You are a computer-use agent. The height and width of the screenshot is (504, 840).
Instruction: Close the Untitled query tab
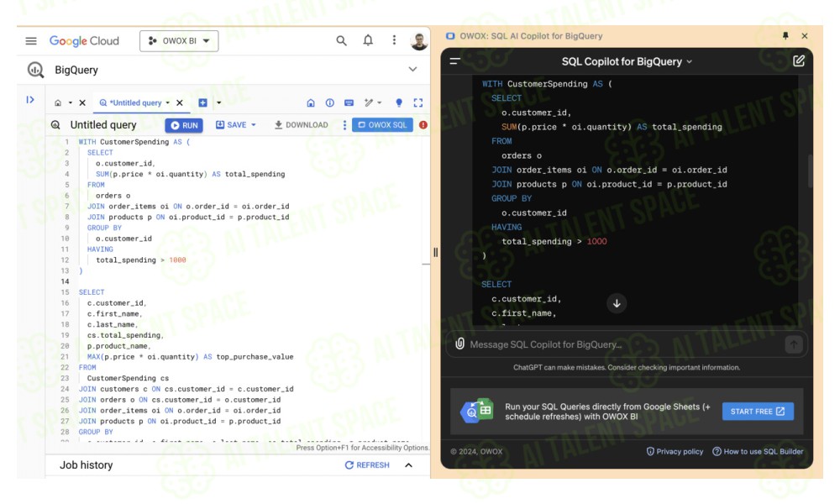(180, 102)
